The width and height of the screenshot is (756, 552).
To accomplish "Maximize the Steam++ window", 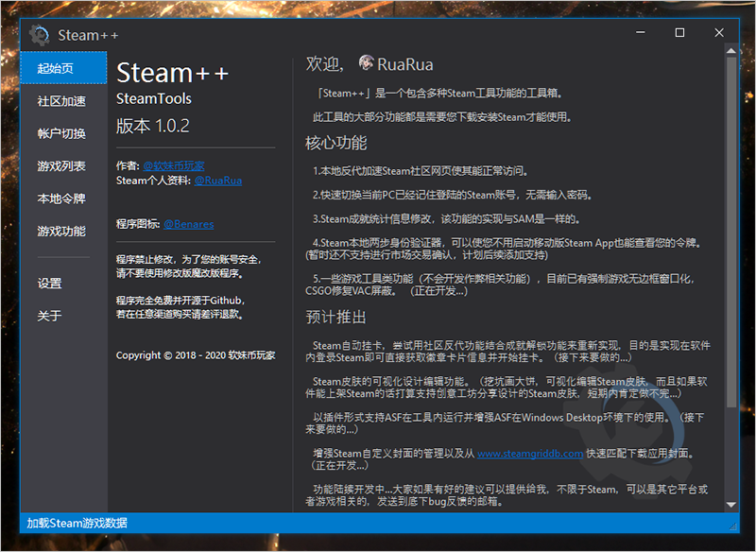I will pyautogui.click(x=679, y=33).
